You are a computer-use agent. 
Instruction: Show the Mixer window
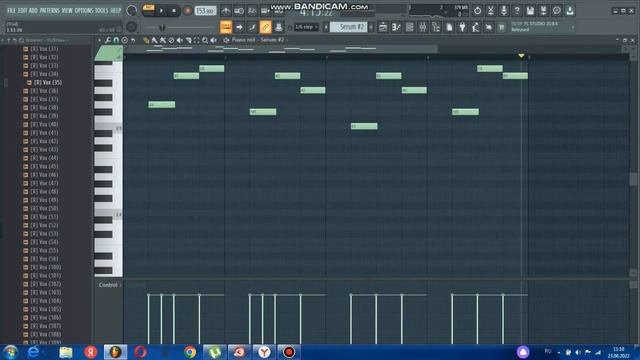coord(422,27)
